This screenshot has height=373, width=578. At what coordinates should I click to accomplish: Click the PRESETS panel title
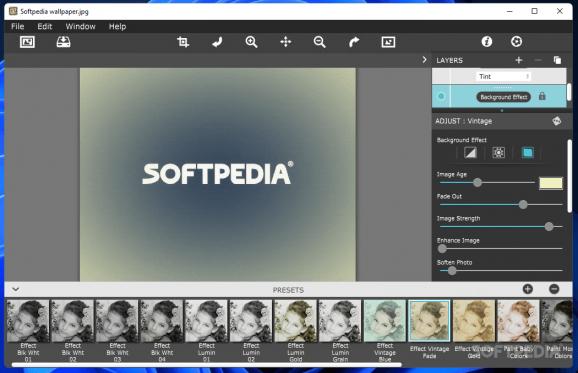coord(288,290)
